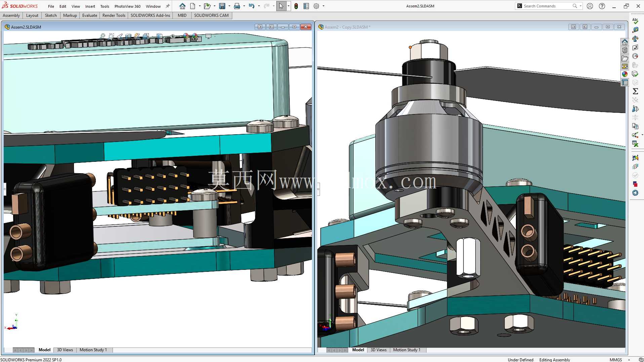The image size is (644, 362).
Task: Open the File Properties list icon
Action: click(306, 6)
